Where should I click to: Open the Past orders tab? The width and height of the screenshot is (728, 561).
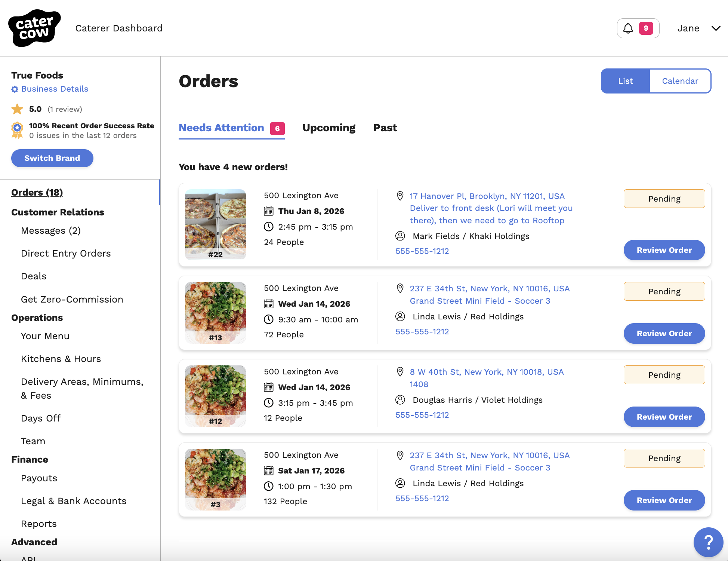[385, 128]
